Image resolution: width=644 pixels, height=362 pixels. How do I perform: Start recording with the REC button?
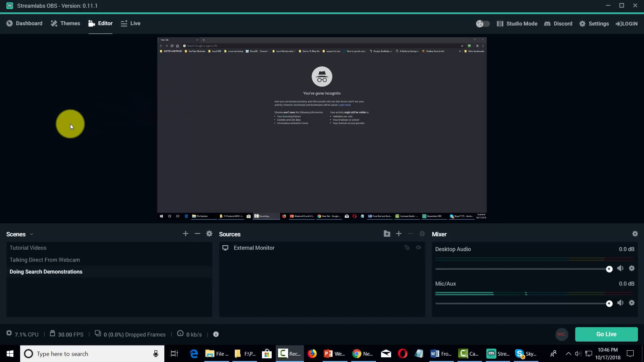tap(561, 334)
